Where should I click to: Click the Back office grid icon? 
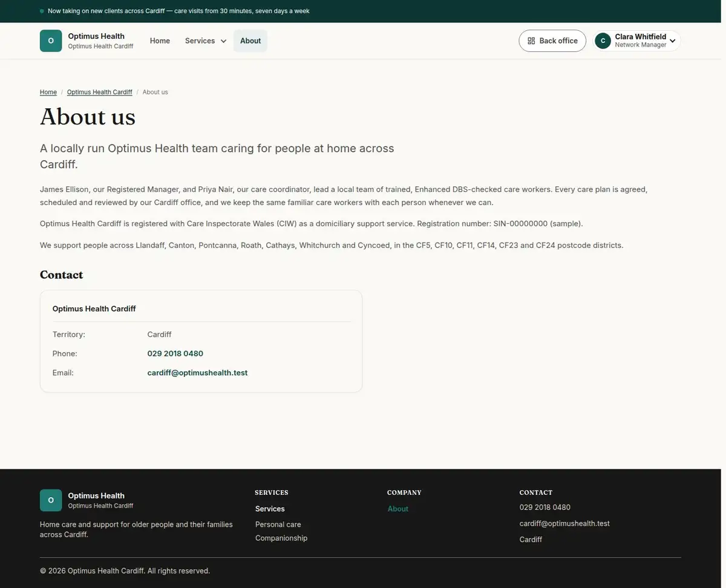[x=531, y=41]
